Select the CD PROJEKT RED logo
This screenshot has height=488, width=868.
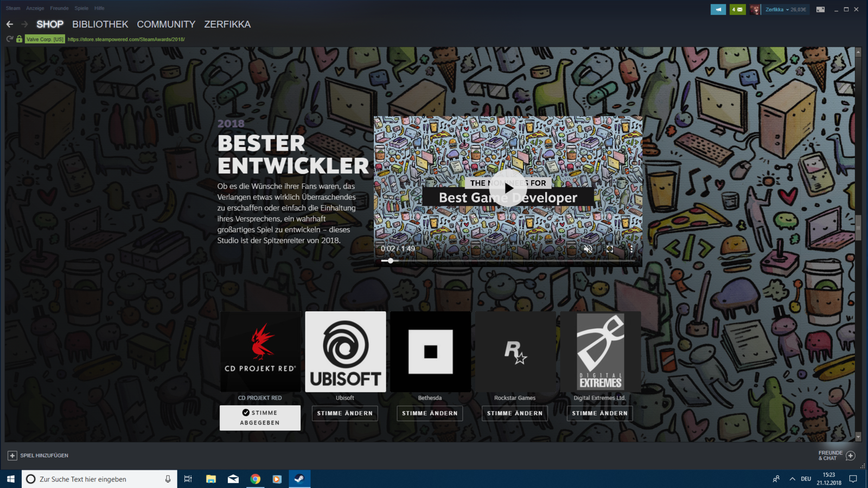tap(260, 351)
